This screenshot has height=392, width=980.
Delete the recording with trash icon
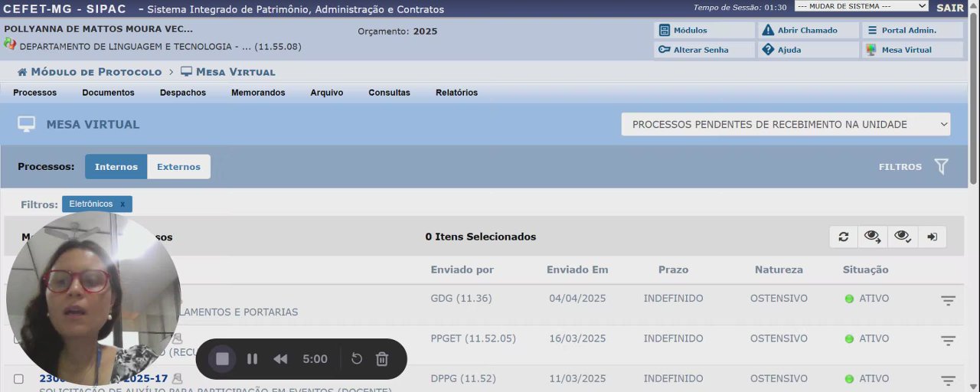click(382, 359)
